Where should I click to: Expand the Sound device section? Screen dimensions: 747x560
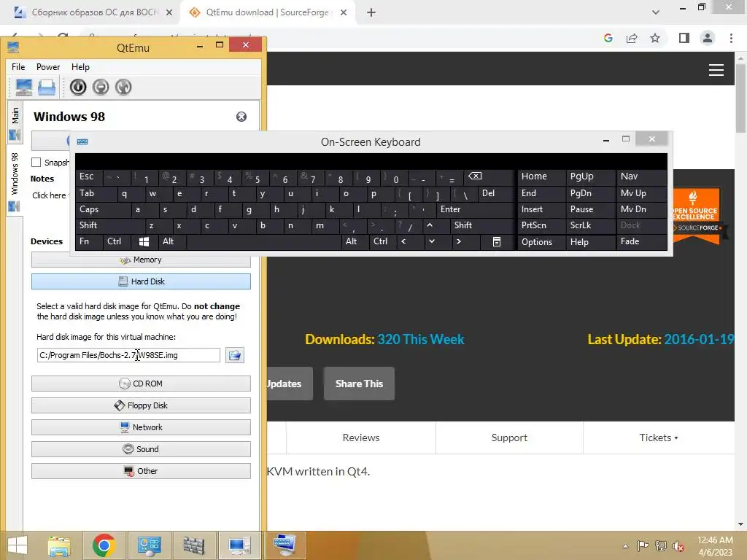[x=141, y=449]
